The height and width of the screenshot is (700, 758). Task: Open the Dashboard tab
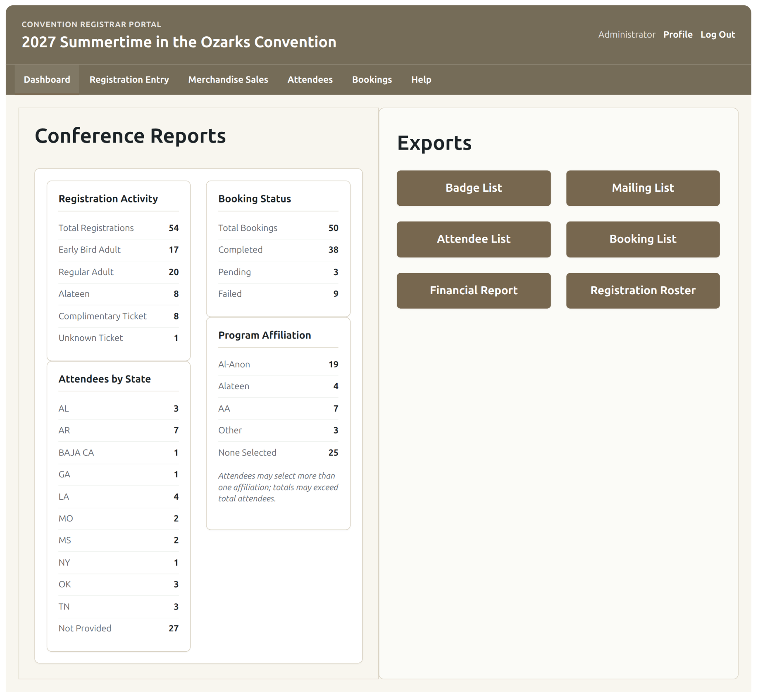[x=47, y=79]
